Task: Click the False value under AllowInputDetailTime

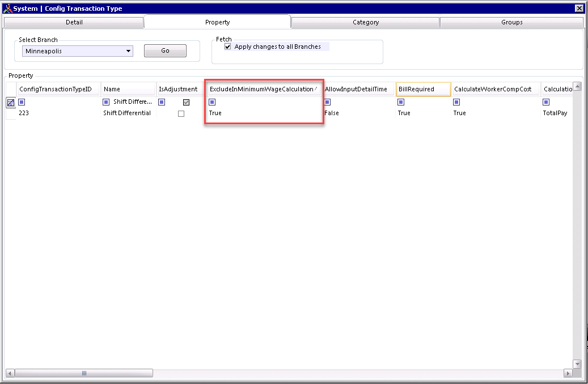Action: 332,113
